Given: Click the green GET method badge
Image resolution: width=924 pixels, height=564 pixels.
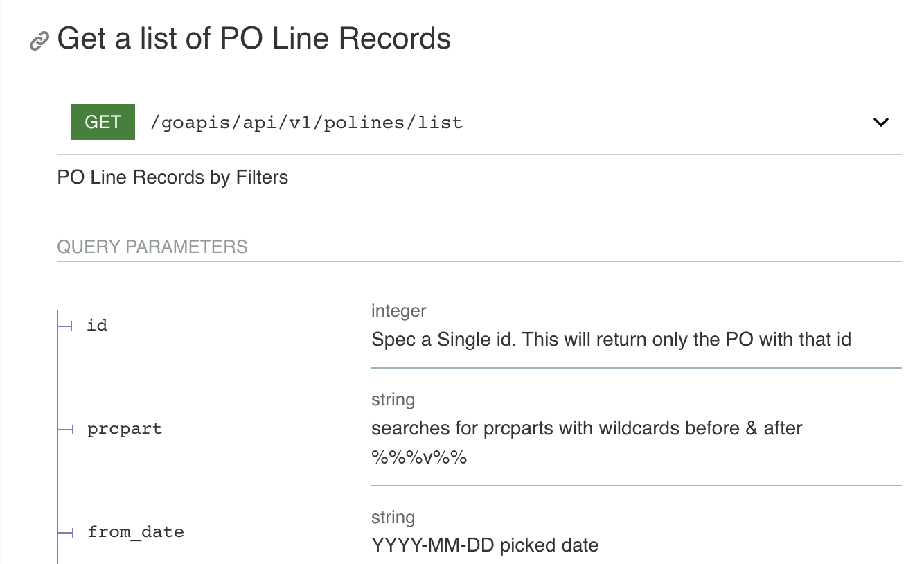Looking at the screenshot, I should pyautogui.click(x=103, y=122).
